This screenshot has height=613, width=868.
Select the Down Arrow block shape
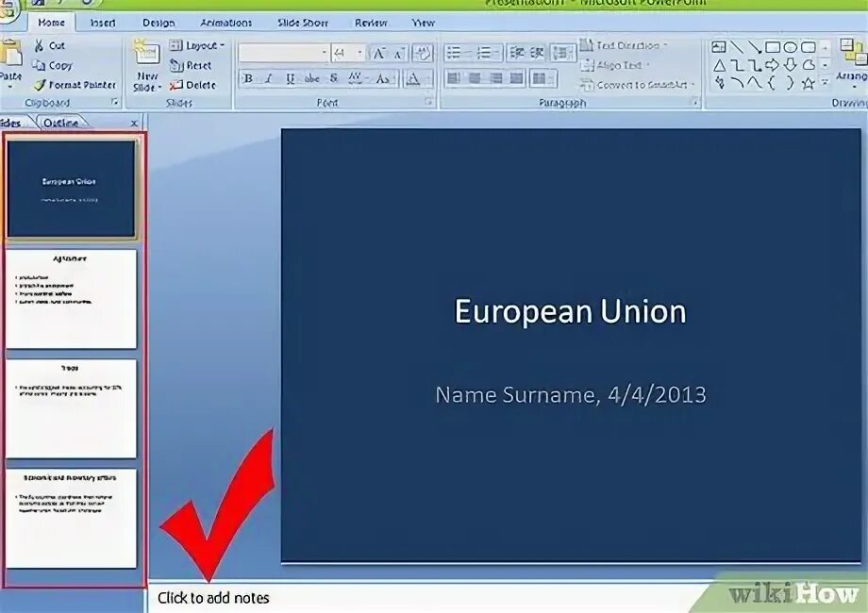791,65
